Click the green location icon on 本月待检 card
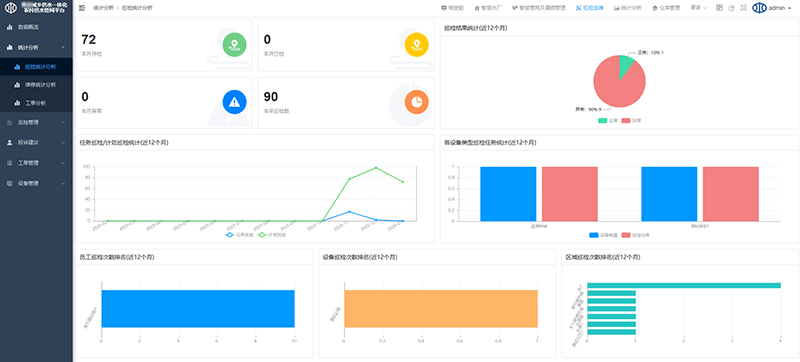Screen dimensions: 800x362 pos(234,44)
